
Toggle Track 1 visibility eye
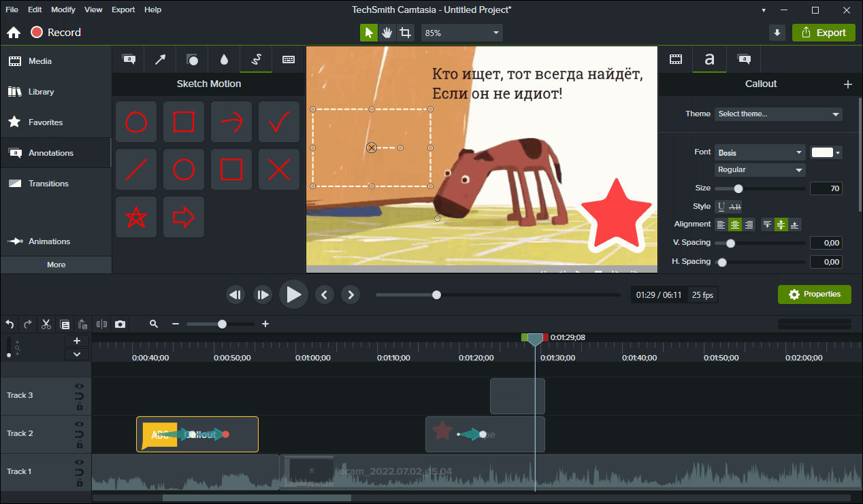(x=80, y=463)
